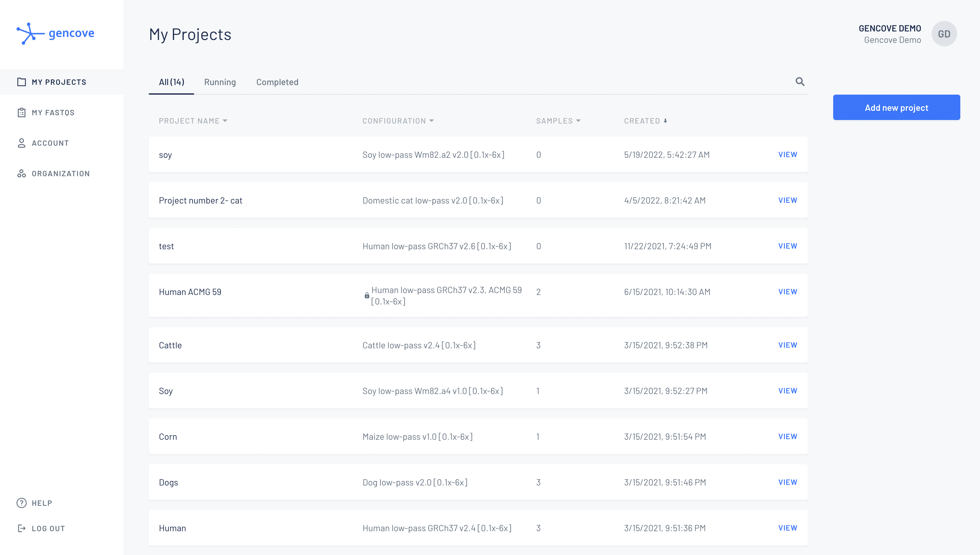The height and width of the screenshot is (555, 980).
Task: Open My FASTQs in the sidebar
Action: [61, 112]
